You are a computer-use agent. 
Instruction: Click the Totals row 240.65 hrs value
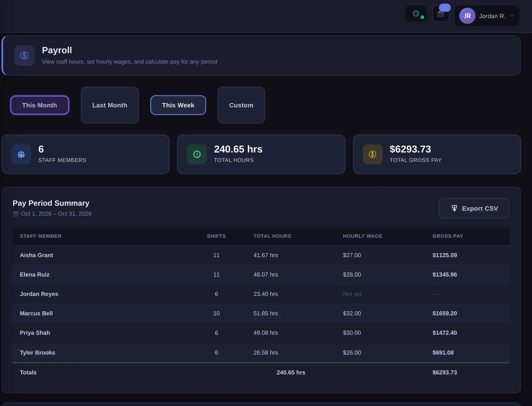click(291, 372)
